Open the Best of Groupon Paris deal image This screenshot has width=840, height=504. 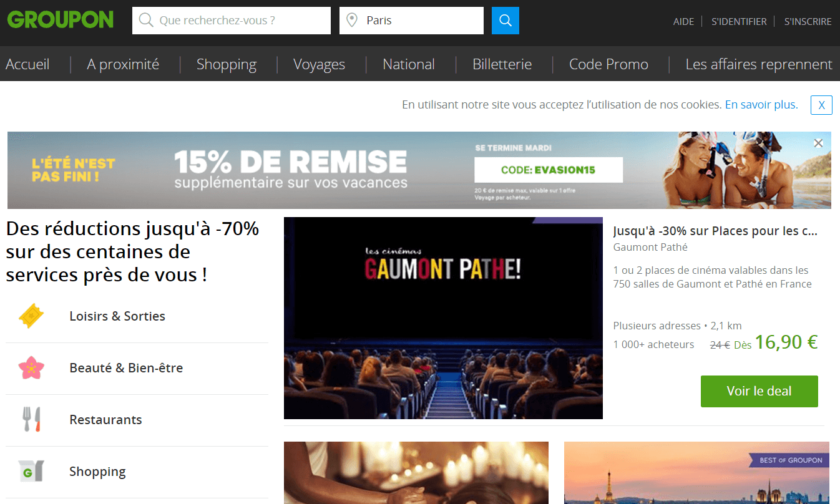(x=696, y=473)
